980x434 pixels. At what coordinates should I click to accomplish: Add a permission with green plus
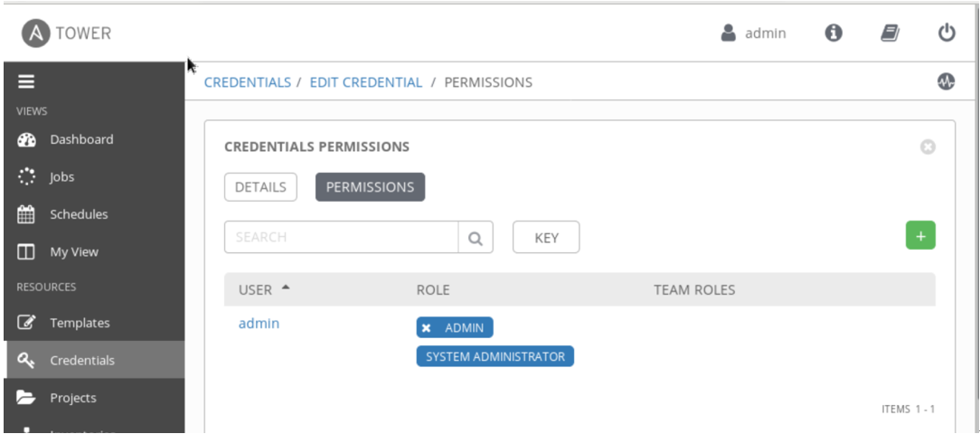click(x=920, y=235)
